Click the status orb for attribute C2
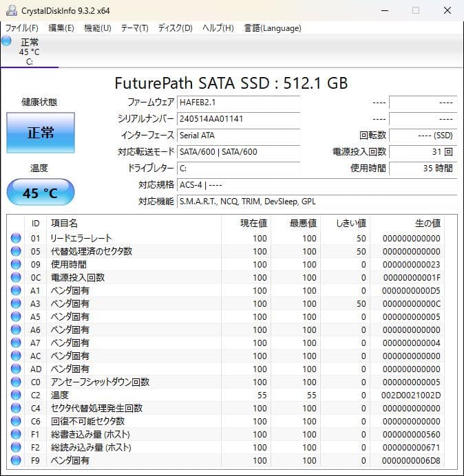The width and height of the screenshot is (464, 476). [16, 395]
